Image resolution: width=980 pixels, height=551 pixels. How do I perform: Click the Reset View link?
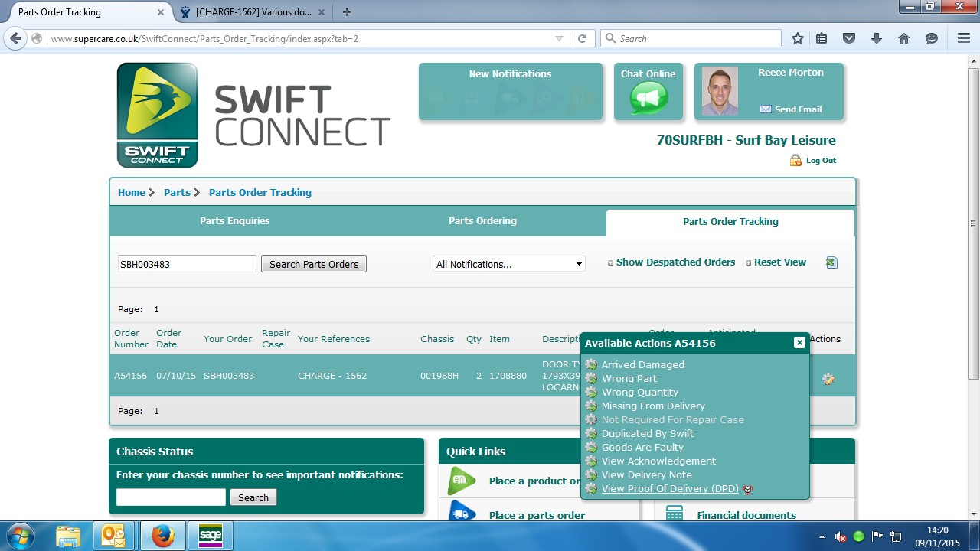[780, 262]
